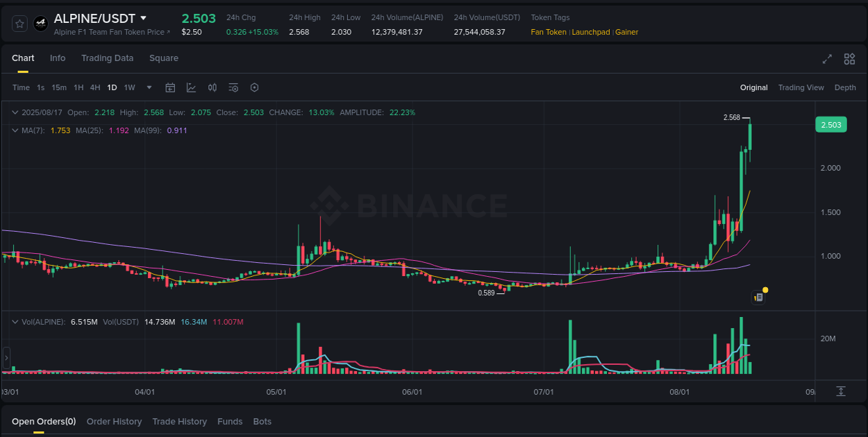Click the green 2.503 price label
Image resolution: width=868 pixels, height=437 pixels.
831,124
